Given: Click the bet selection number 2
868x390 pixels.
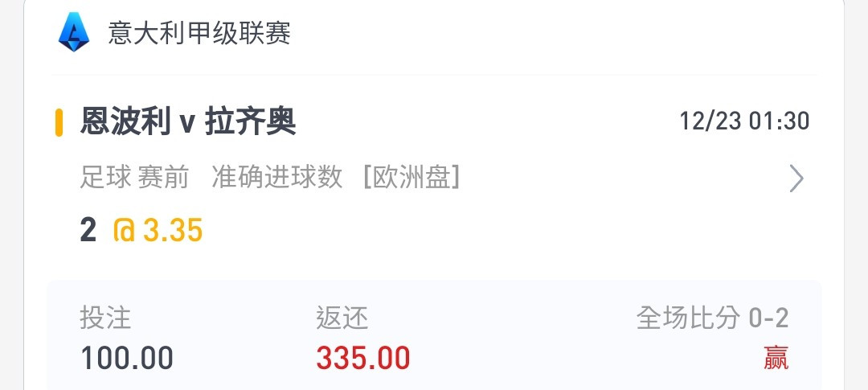Looking at the screenshot, I should 88,230.
